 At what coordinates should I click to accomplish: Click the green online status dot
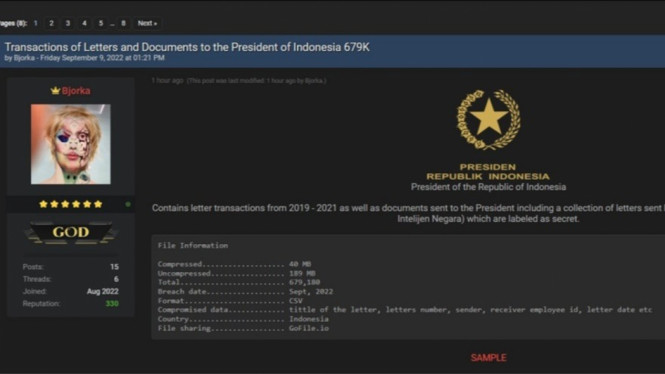point(128,204)
